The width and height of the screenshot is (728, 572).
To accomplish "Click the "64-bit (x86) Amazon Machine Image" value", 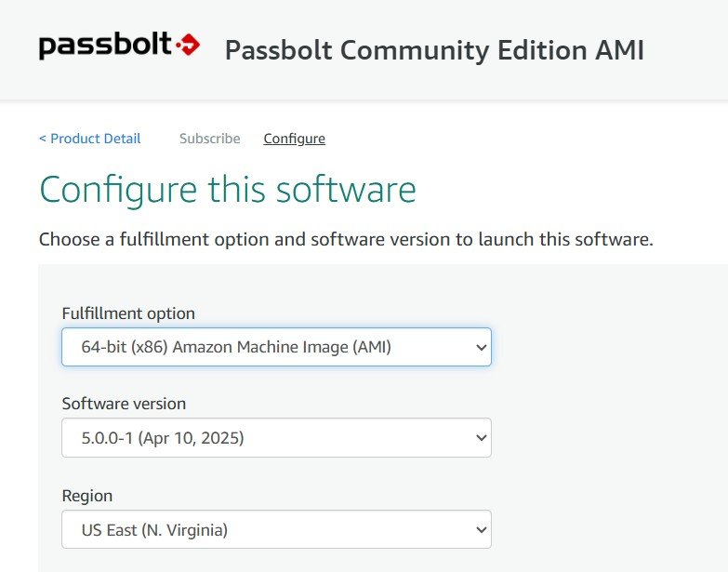I will point(237,347).
